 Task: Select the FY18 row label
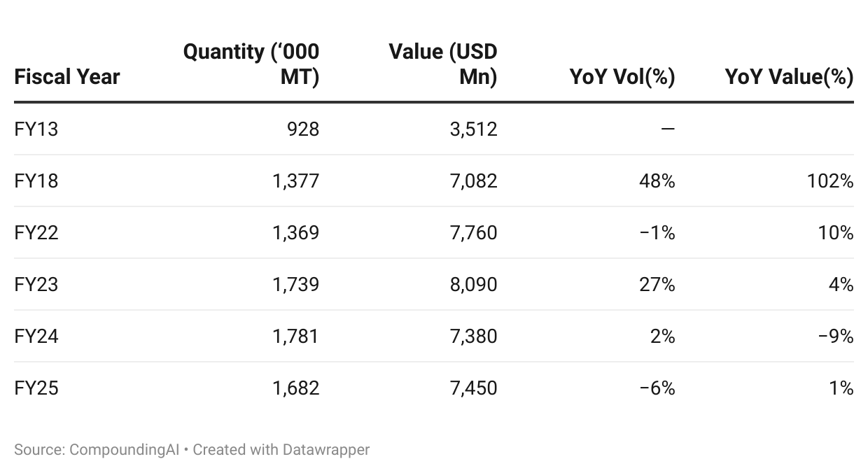[36, 181]
